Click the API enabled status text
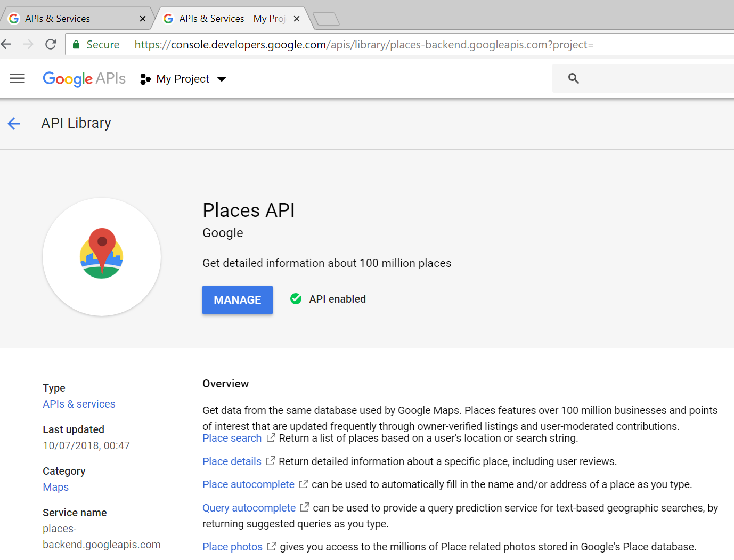 337,299
